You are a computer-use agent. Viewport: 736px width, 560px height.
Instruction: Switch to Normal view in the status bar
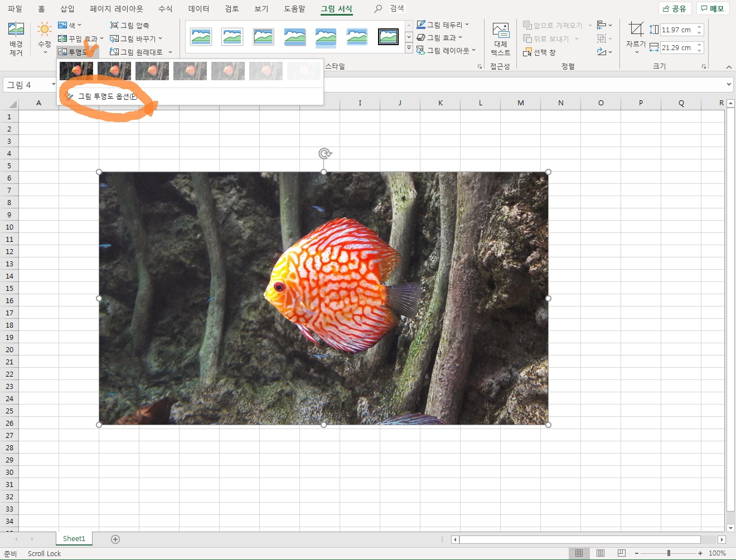click(x=579, y=553)
